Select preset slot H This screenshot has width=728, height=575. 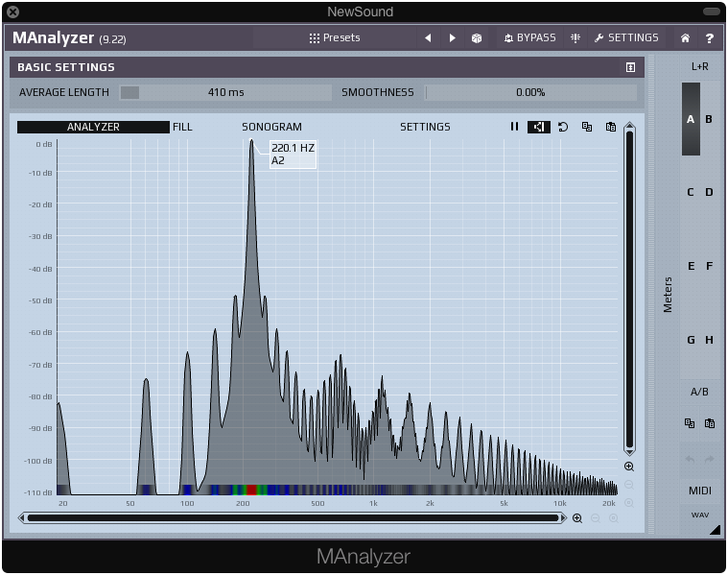click(x=709, y=340)
